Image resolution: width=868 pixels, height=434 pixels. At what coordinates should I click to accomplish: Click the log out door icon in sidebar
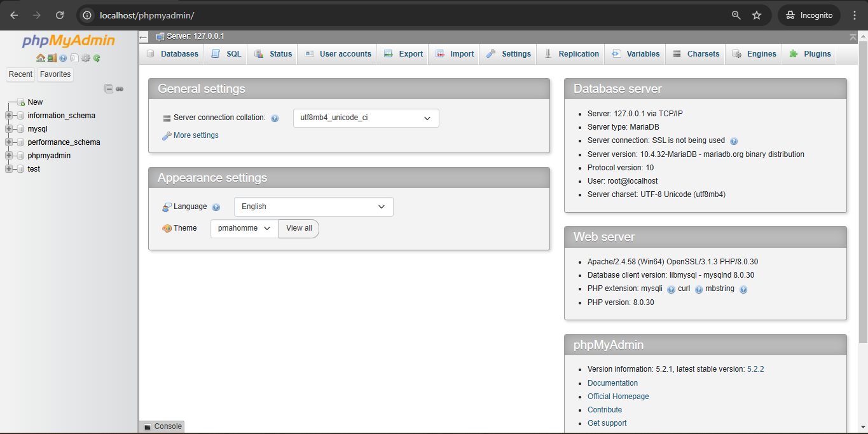click(52, 58)
